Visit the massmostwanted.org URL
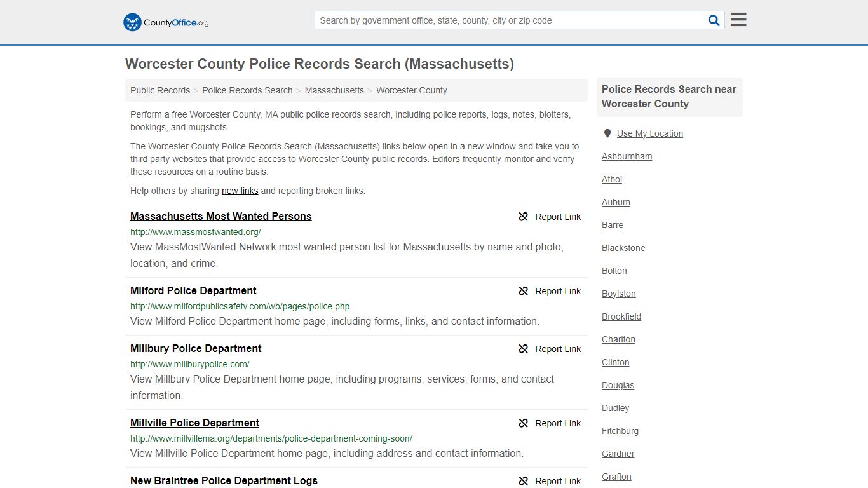Viewport: 868px width, 488px height. pyautogui.click(x=196, y=232)
